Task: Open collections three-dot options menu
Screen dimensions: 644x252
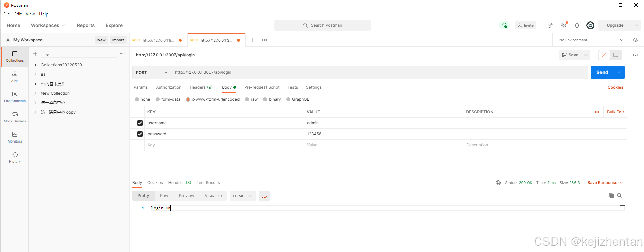Action: (x=123, y=54)
